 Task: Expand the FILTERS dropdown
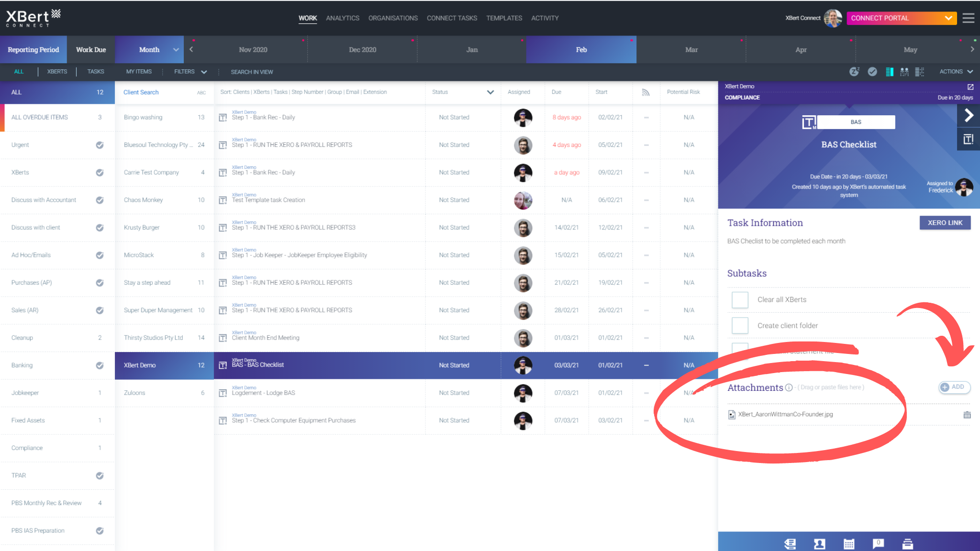point(190,72)
